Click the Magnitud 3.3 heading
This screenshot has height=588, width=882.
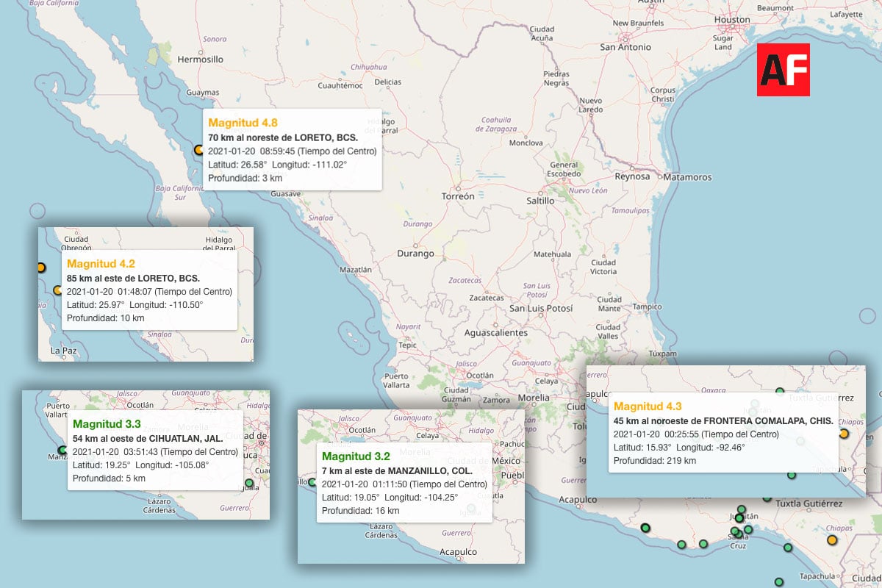pyautogui.click(x=107, y=424)
